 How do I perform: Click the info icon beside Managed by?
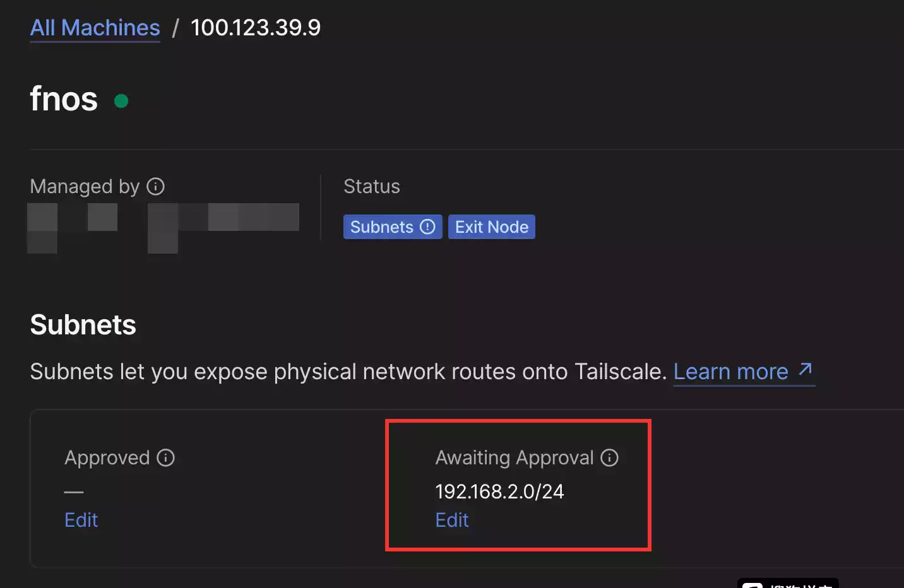(x=155, y=187)
